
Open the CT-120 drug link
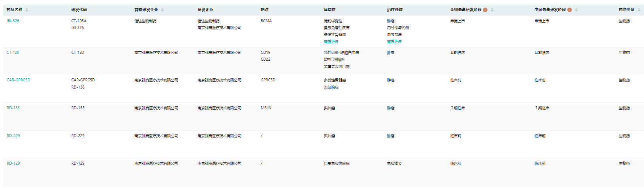pos(13,53)
